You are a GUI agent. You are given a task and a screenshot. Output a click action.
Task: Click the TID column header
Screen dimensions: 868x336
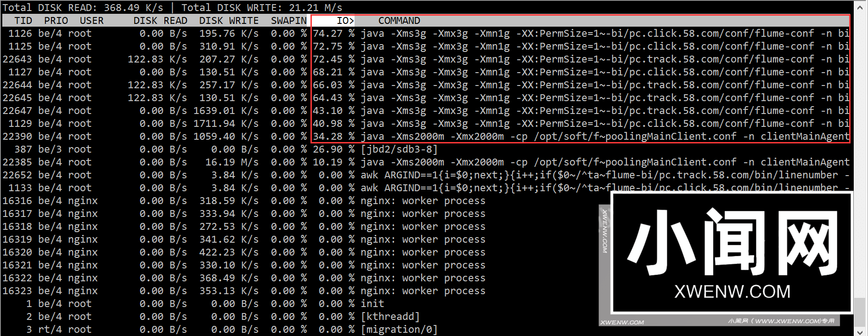23,21
